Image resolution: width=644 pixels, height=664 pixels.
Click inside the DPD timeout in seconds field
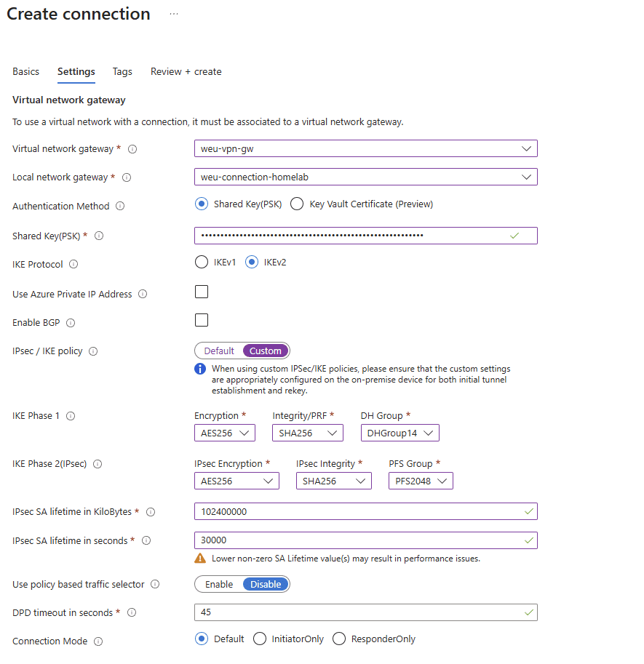(365, 612)
